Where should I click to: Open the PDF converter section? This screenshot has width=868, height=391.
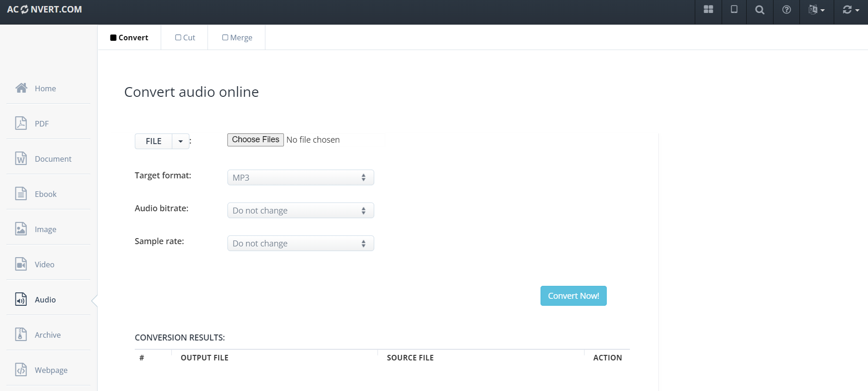[41, 124]
